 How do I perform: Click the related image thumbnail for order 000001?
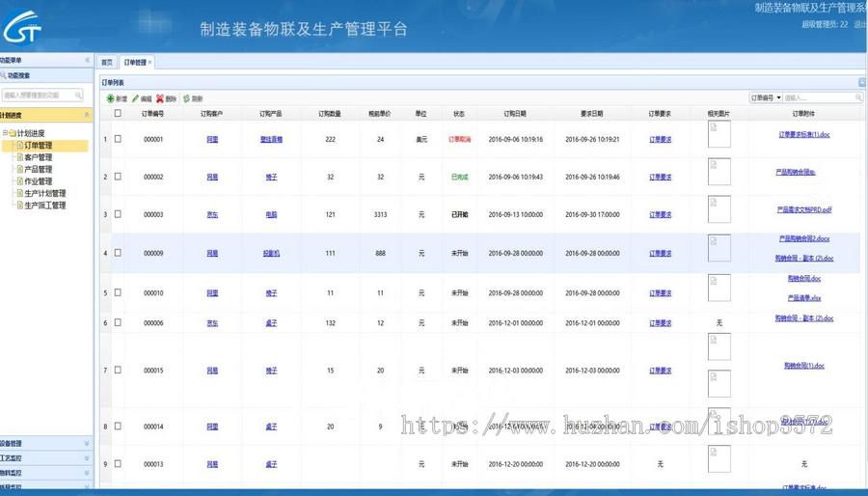pyautogui.click(x=719, y=134)
